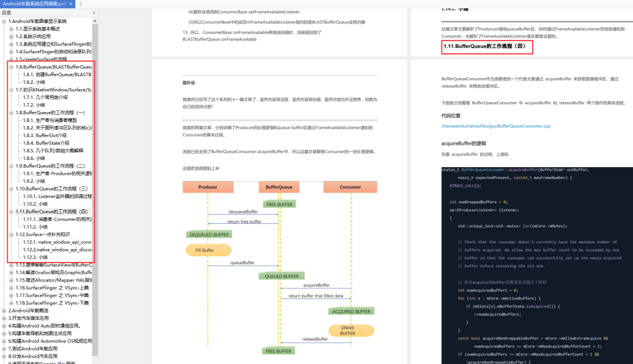Click the 题外话 section heading
Viewport: 633px width, 364px height.
point(189,83)
